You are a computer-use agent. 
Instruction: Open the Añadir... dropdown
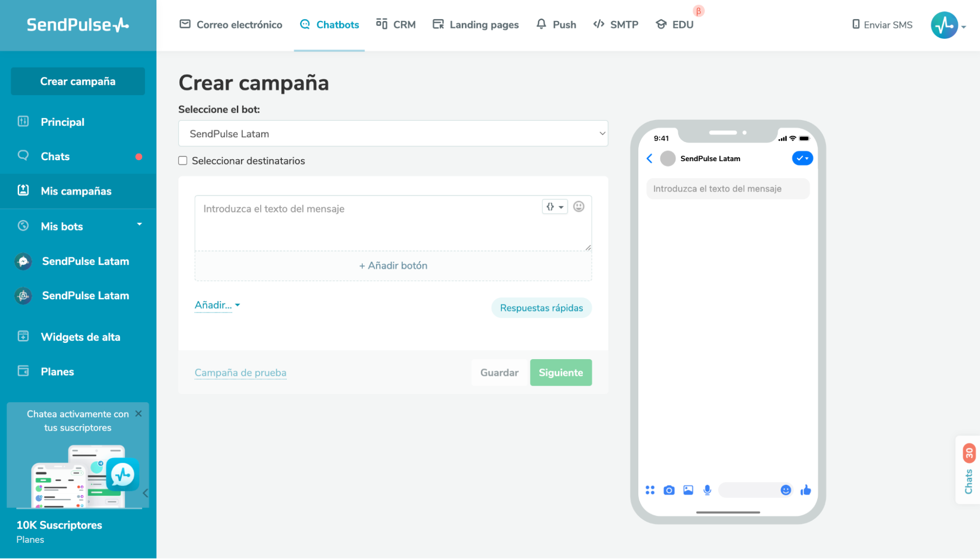[217, 305]
